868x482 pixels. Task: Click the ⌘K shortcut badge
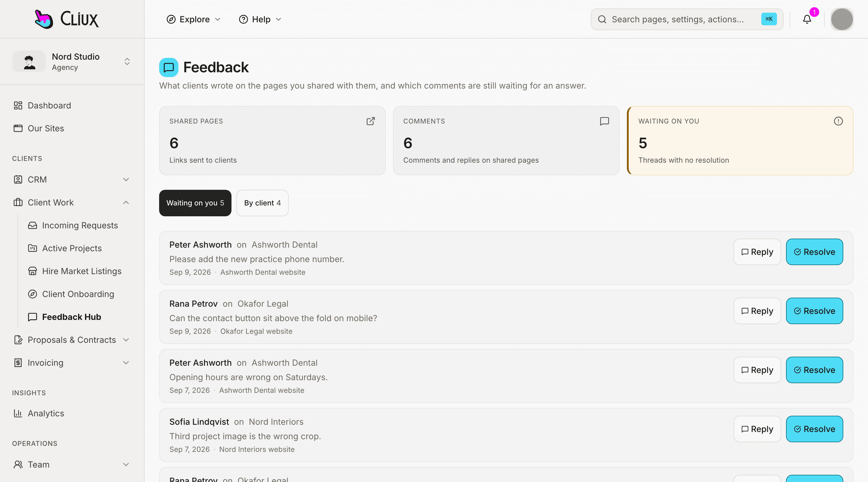click(769, 19)
